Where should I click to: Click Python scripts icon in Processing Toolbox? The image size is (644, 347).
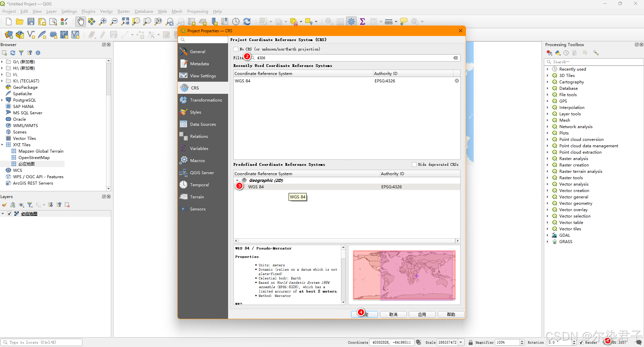coord(558,53)
